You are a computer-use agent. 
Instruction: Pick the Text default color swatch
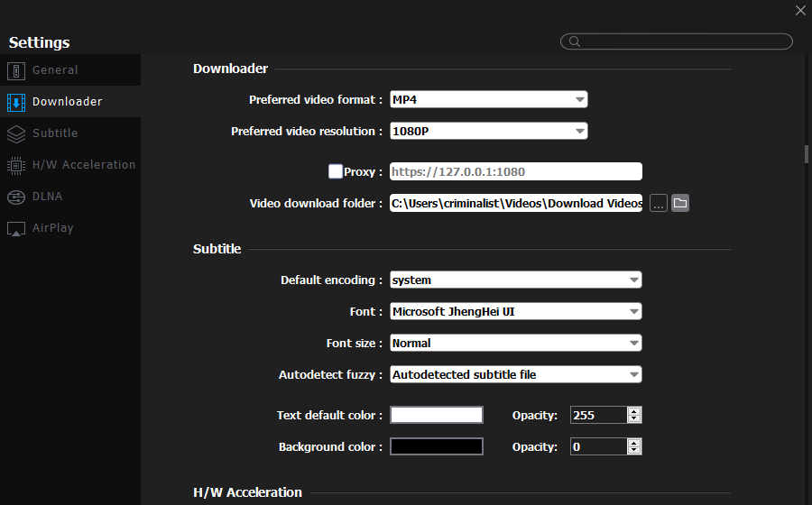point(437,415)
